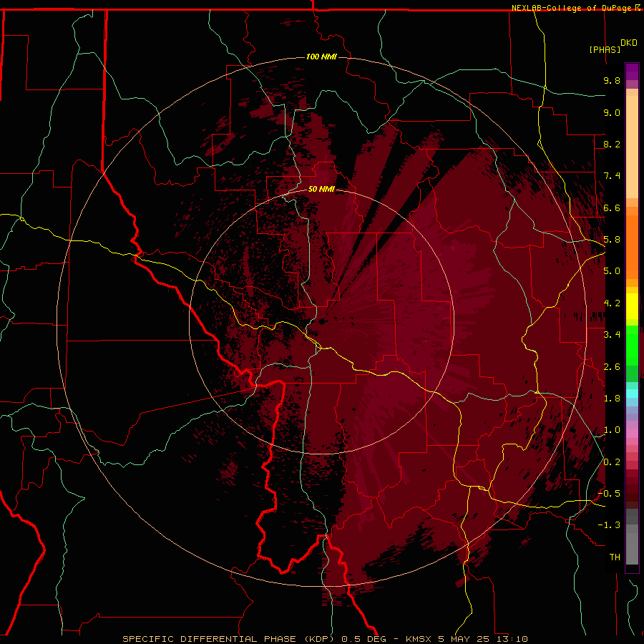Click the orange band of the color bar
Viewport: 644px width, 644px height.
(x=632, y=248)
